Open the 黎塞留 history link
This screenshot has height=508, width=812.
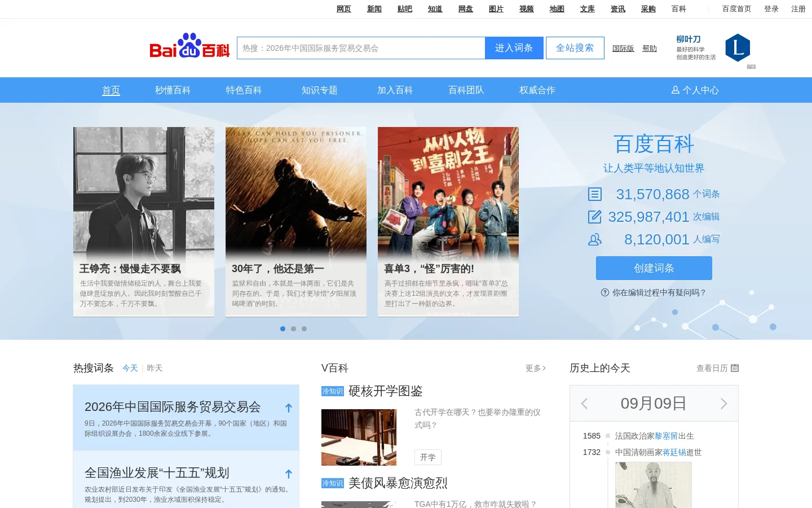click(x=667, y=436)
